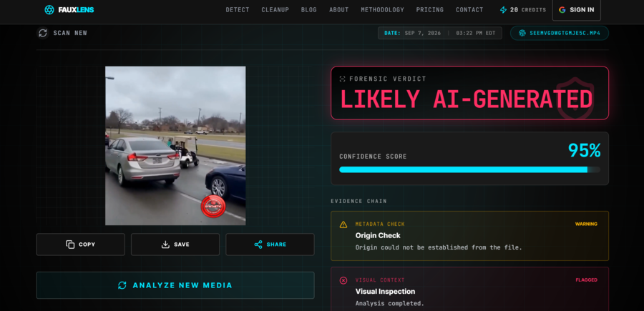
Task: Click the Likely AI-Generated verdict heading
Action: 466,99
